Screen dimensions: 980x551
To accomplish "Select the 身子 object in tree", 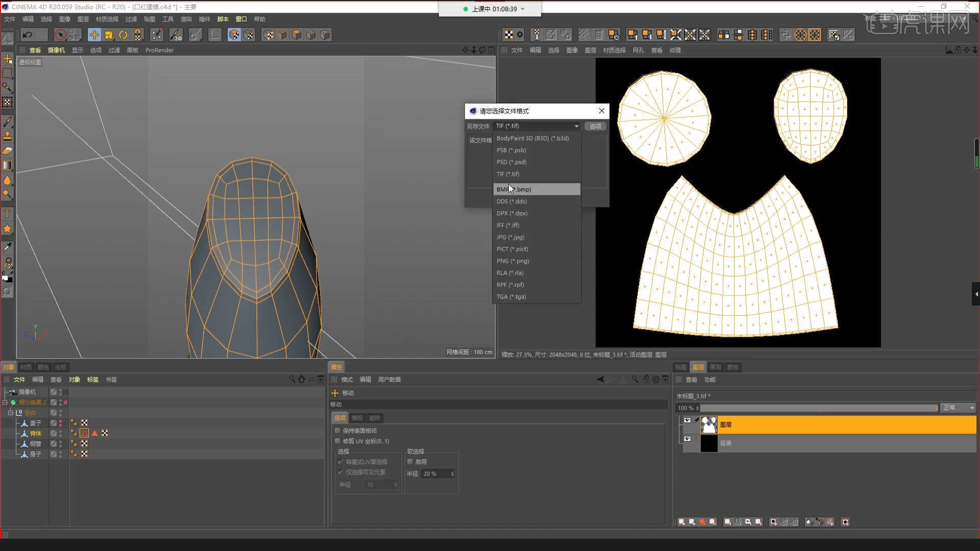I will (35, 454).
